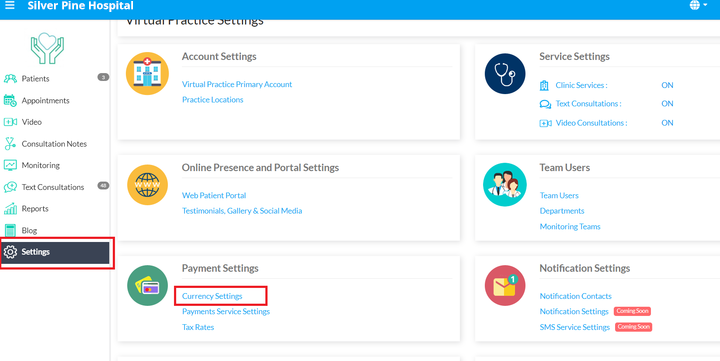Click the Payment Settings credit card icon
This screenshot has width=720, height=361.
tap(147, 286)
